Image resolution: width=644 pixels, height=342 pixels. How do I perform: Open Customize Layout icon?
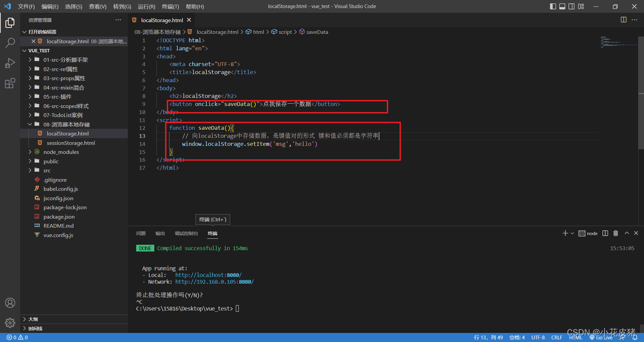click(x=581, y=7)
